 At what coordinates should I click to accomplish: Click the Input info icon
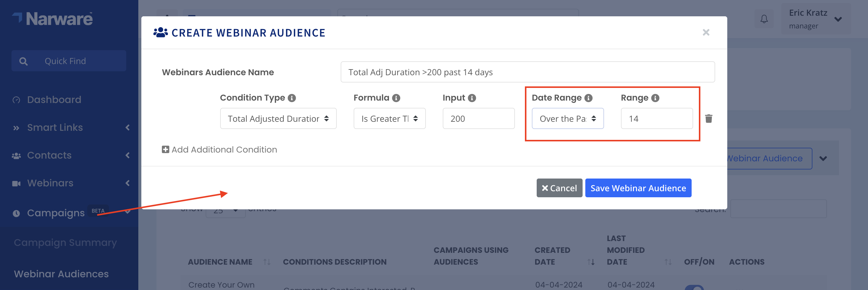point(472,98)
